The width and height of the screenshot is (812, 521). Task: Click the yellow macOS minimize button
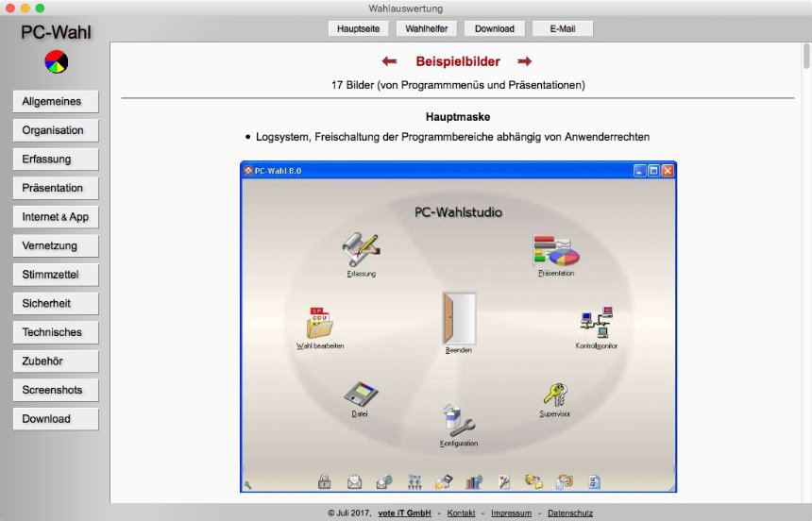pyautogui.click(x=25, y=8)
